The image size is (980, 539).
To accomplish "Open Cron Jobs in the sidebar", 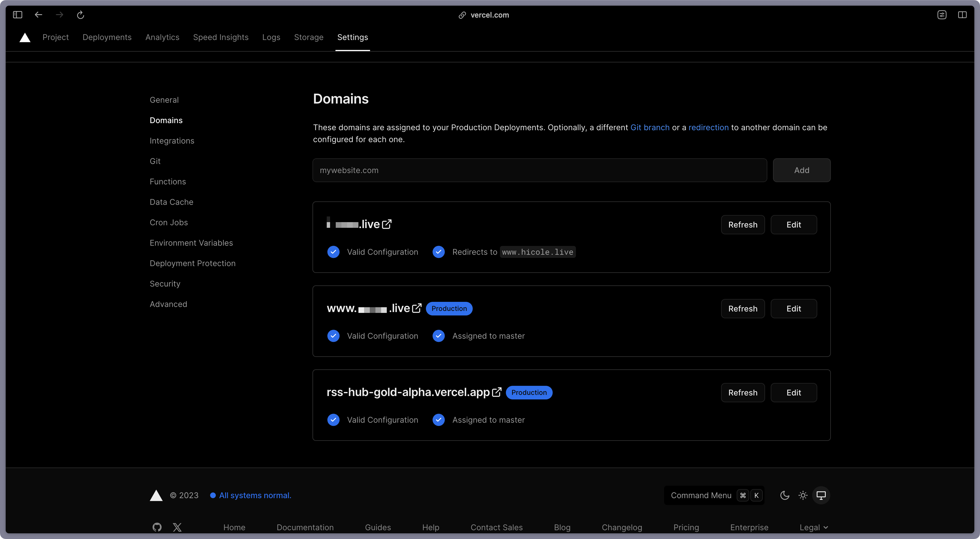I will click(169, 222).
